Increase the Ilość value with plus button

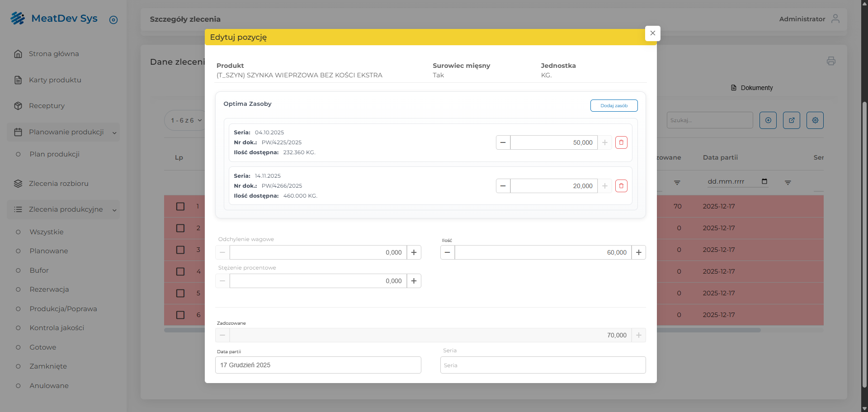point(638,252)
